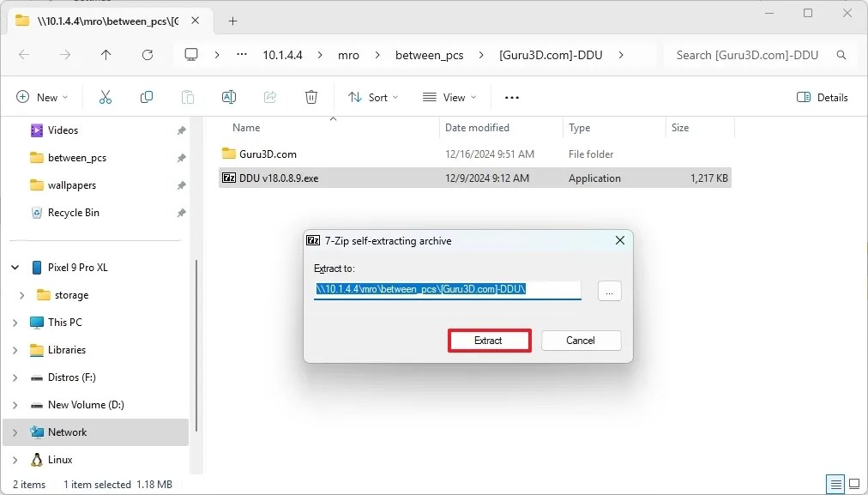Image resolution: width=868 pixels, height=495 pixels.
Task: Click the Share icon in the toolbar
Action: tap(269, 97)
